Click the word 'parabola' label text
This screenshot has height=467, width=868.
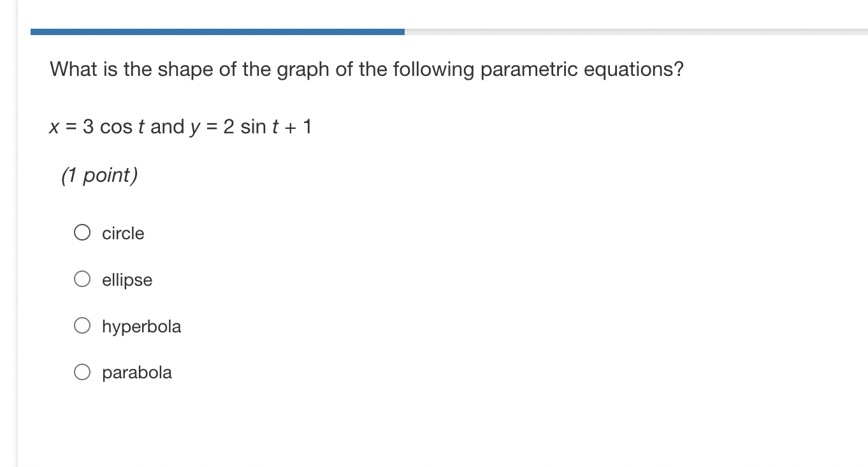(x=137, y=373)
